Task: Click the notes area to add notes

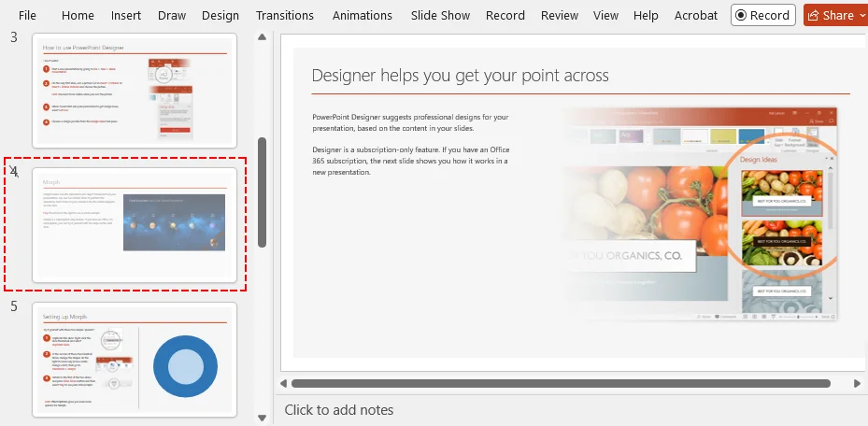Action: click(x=339, y=410)
